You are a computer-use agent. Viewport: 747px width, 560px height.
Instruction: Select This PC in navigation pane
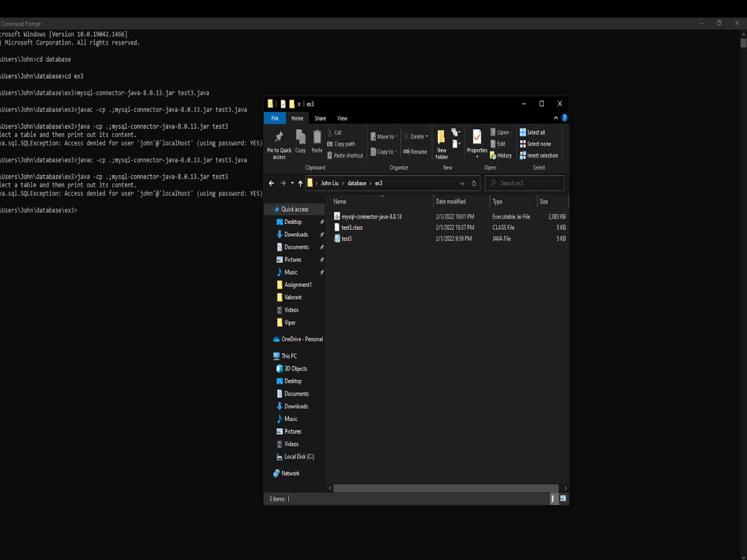coord(285,356)
